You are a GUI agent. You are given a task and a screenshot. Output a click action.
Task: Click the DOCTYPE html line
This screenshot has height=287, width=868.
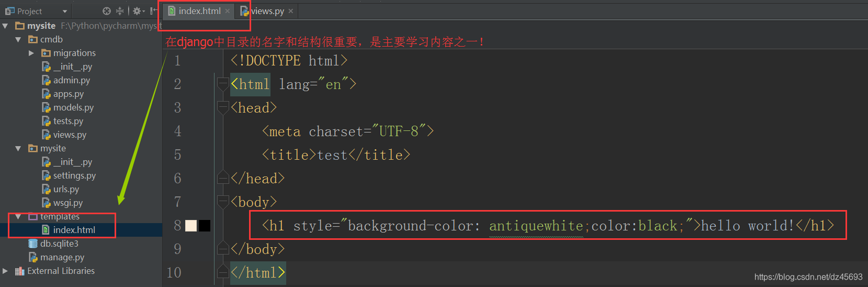[289, 61]
